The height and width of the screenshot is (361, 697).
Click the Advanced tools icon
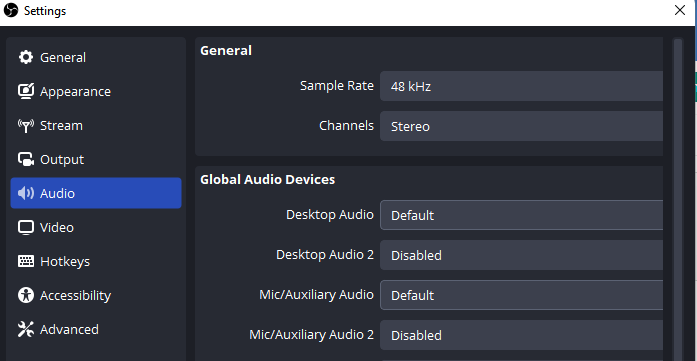pos(26,329)
